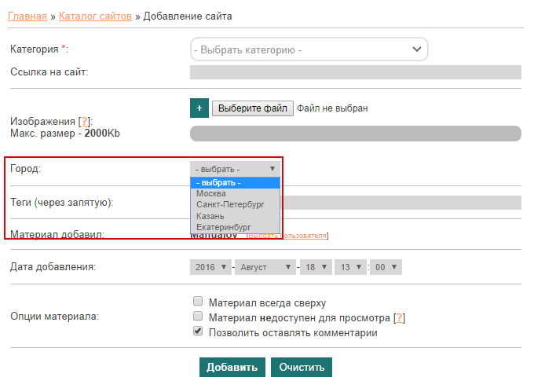The height and width of the screenshot is (392, 534).
Task: Uncheck 'Позволить оставлять комментарии' checkbox
Action: click(198, 332)
